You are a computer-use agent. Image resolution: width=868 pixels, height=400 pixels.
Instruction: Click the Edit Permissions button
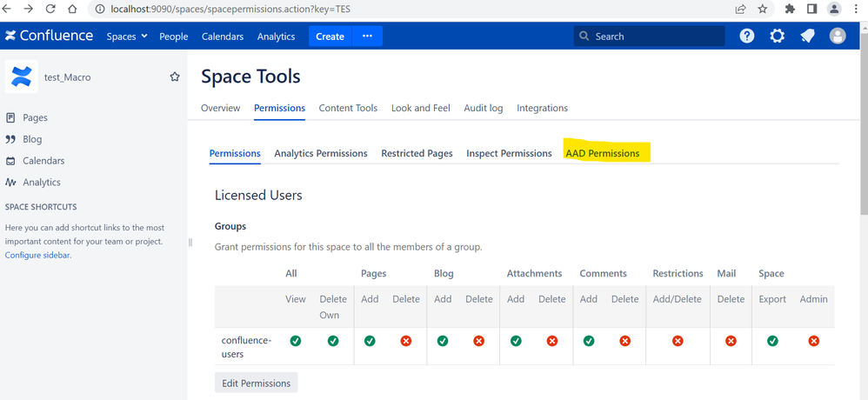[x=257, y=383]
